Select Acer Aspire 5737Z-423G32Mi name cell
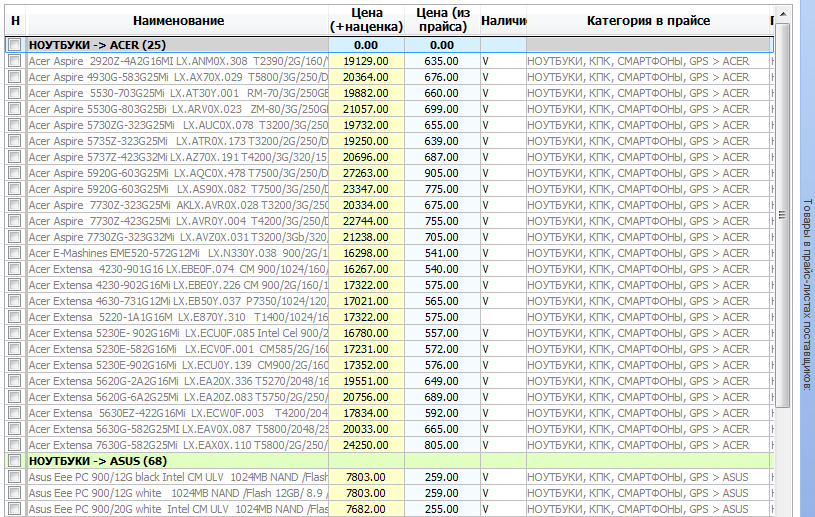 (x=178, y=157)
